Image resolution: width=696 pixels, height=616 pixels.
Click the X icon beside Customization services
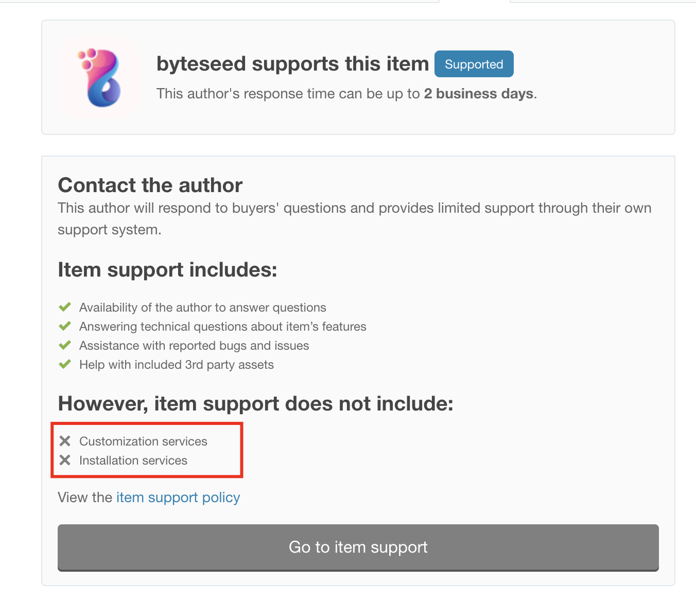coord(65,441)
